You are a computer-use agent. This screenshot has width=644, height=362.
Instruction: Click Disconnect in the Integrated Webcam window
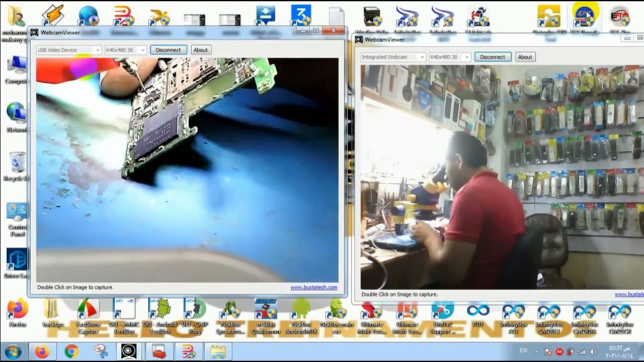tap(493, 57)
